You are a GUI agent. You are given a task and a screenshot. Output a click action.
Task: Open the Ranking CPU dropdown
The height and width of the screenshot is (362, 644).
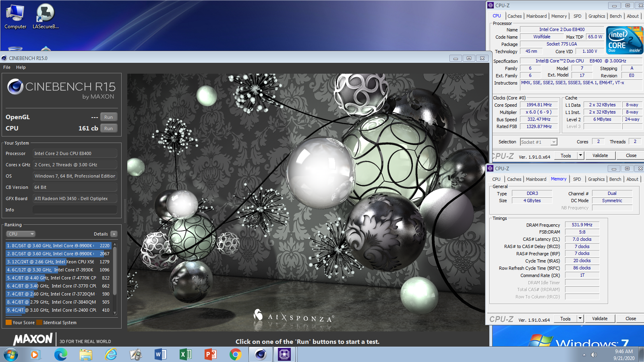tap(21, 234)
